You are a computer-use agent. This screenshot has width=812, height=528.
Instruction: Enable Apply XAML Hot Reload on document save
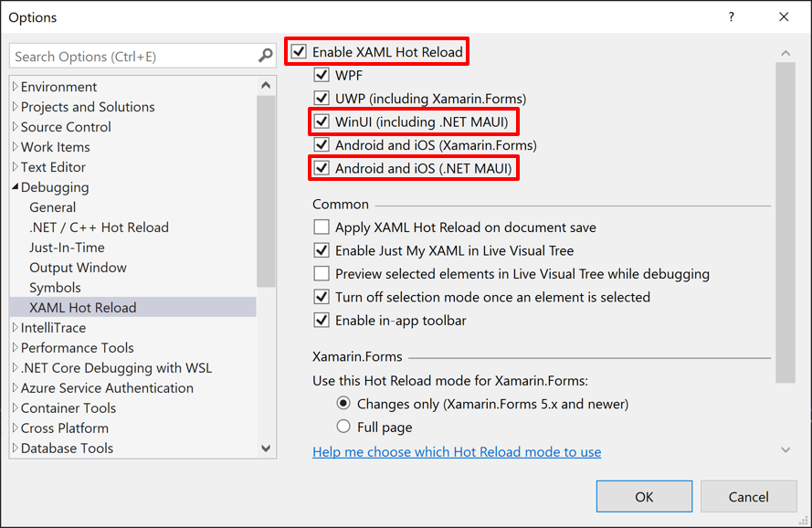(x=324, y=227)
